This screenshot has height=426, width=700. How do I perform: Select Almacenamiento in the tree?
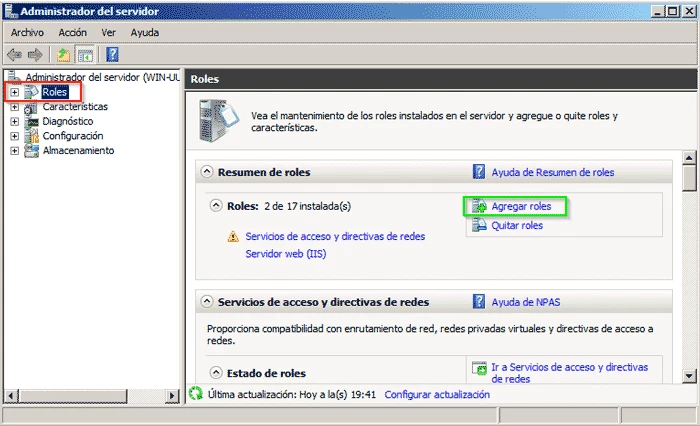click(78, 150)
